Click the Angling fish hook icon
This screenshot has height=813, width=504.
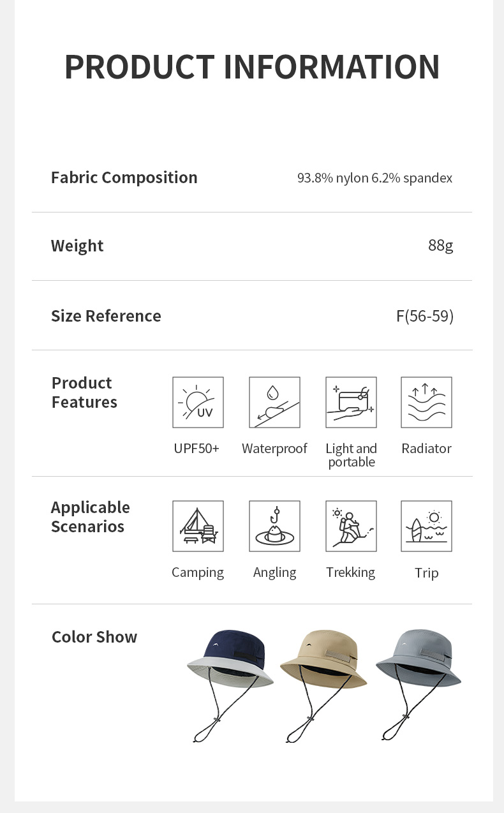[274, 526]
